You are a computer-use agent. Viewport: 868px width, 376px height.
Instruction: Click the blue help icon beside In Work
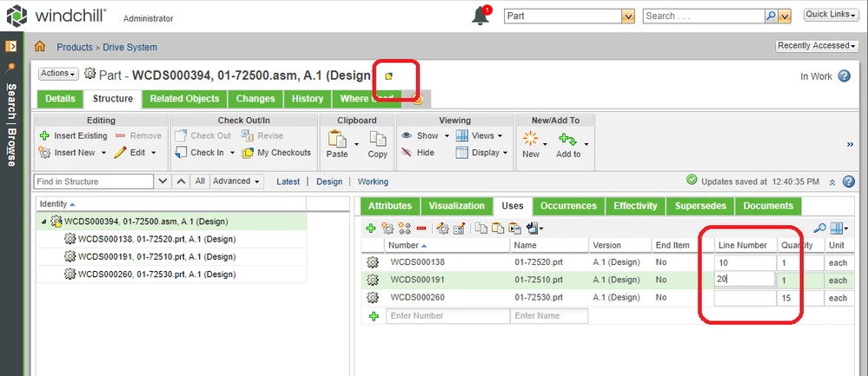tap(844, 76)
